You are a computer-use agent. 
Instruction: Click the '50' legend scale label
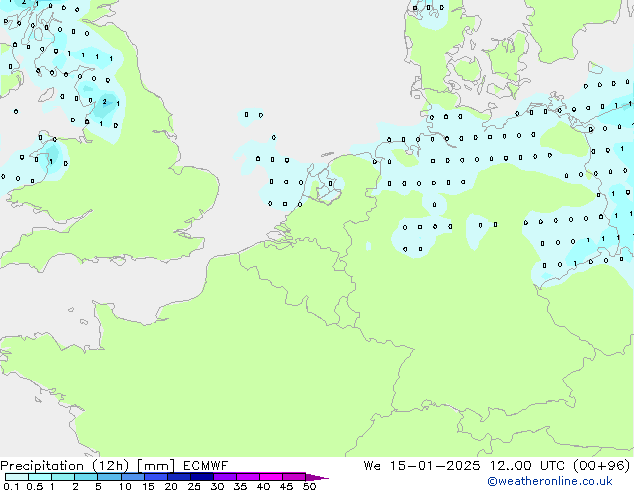[309, 486]
